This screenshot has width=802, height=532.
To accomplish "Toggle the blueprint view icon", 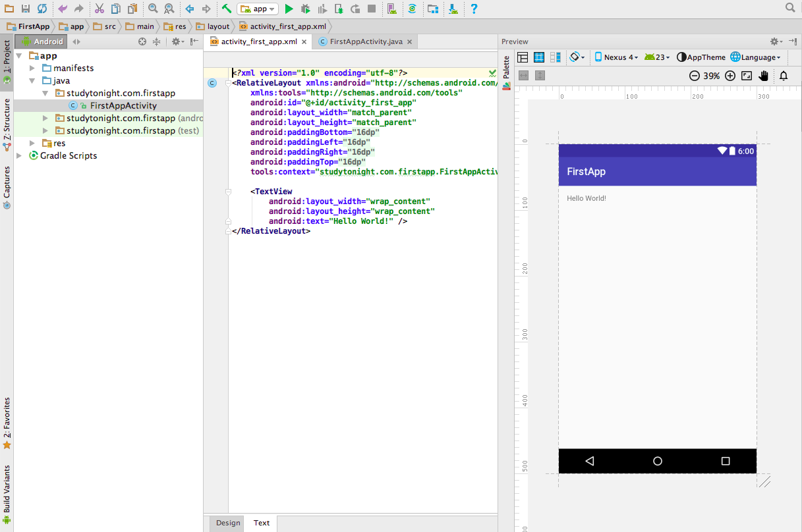I will pos(539,57).
